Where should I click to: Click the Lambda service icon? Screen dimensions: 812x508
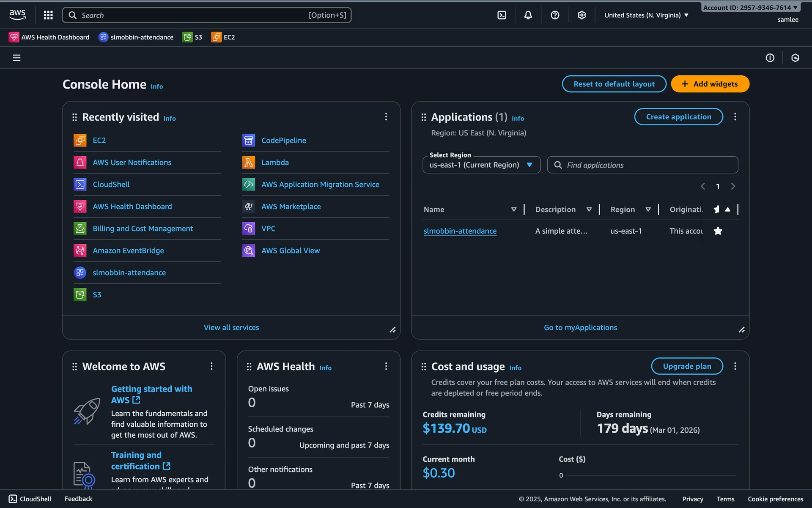tap(249, 162)
